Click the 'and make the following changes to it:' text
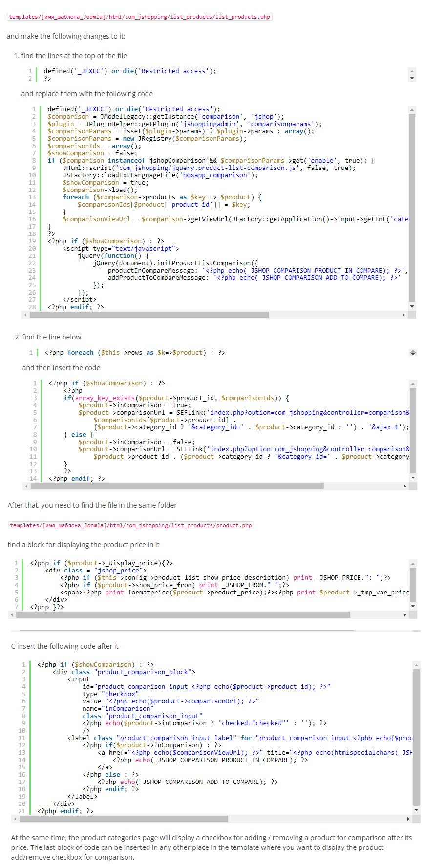 [x=66, y=36]
